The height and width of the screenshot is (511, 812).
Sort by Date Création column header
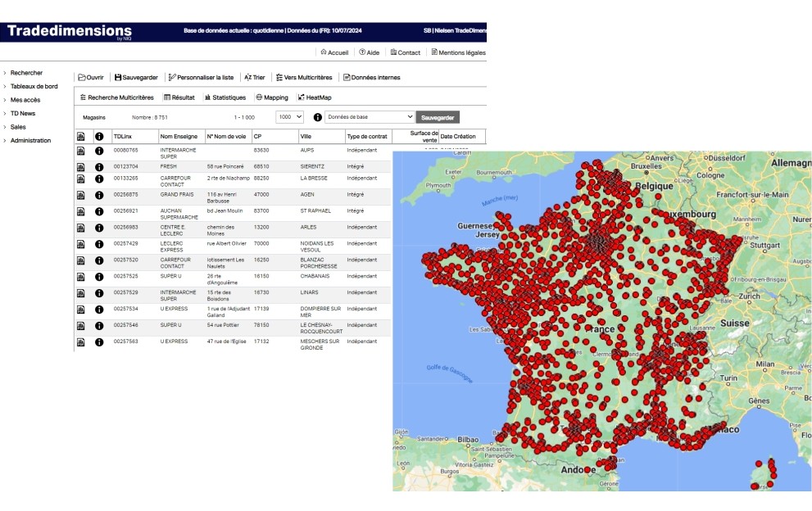point(458,137)
